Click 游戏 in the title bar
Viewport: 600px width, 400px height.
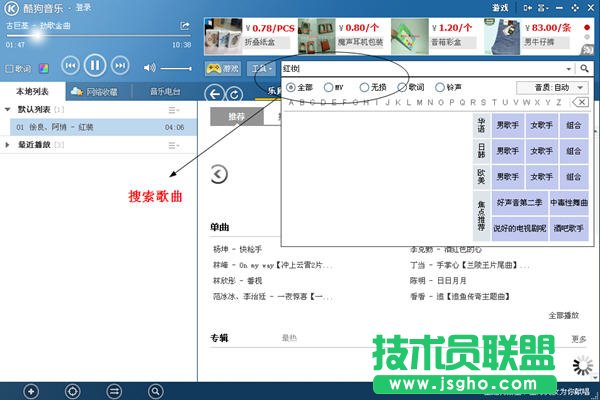500,8
